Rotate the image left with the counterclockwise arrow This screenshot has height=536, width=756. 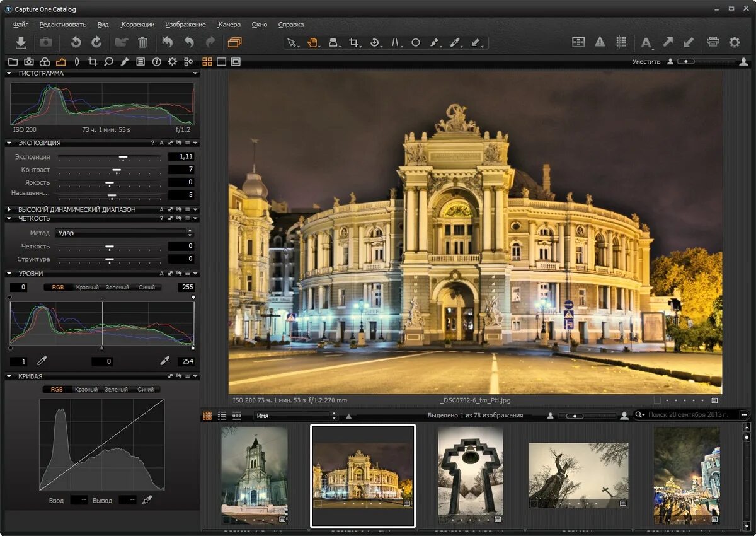76,42
